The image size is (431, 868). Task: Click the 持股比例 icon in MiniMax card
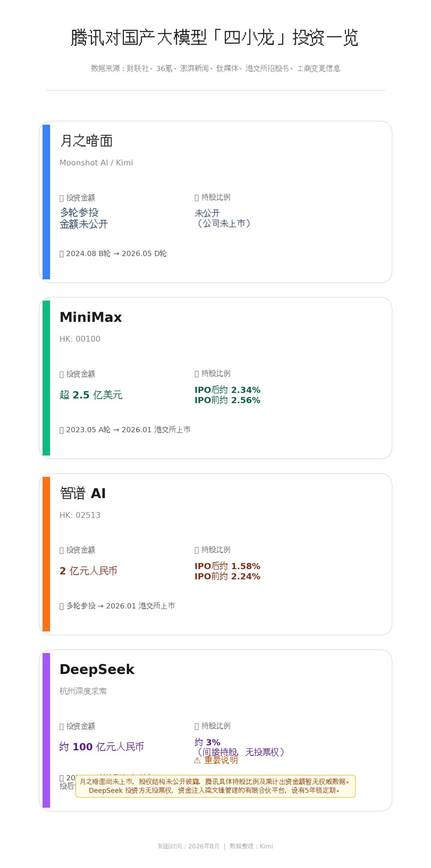pos(197,374)
